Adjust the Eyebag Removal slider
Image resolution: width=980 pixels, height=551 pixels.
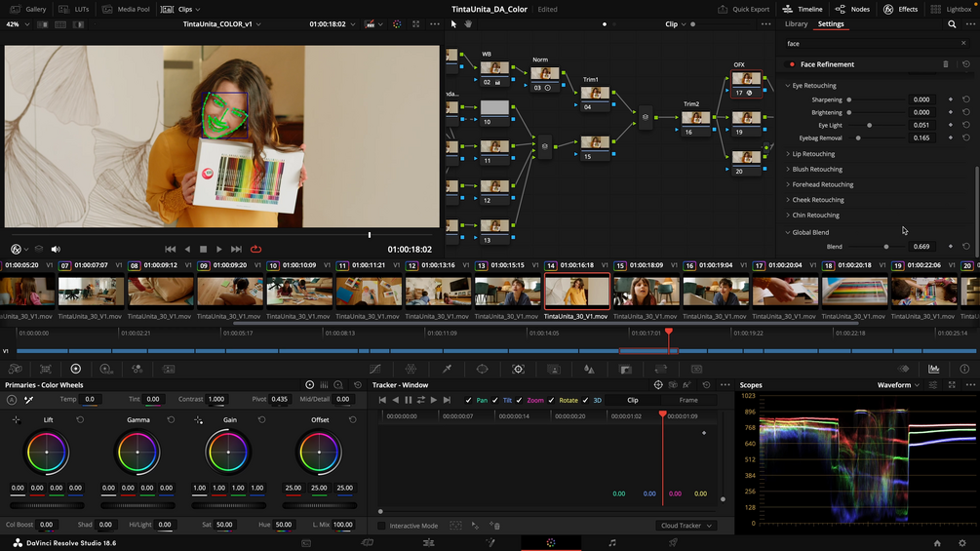point(858,138)
